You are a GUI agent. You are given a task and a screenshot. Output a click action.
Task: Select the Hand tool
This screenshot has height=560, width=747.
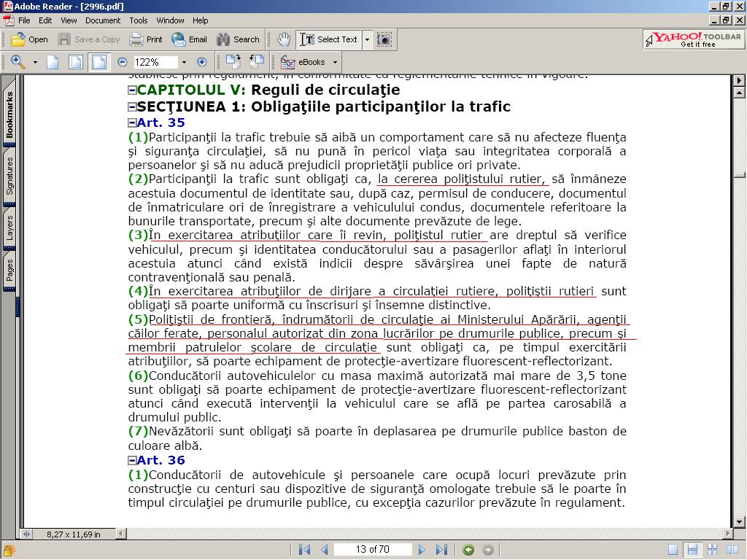[284, 39]
